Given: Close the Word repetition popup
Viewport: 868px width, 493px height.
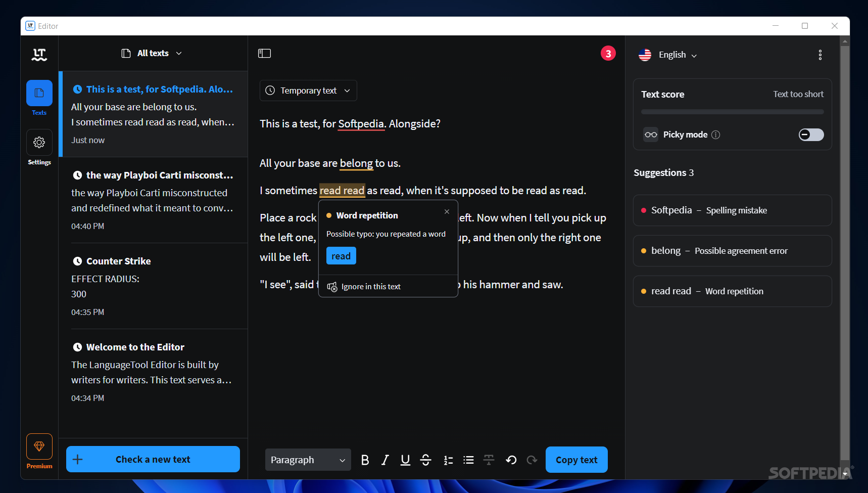Looking at the screenshot, I should [x=447, y=212].
